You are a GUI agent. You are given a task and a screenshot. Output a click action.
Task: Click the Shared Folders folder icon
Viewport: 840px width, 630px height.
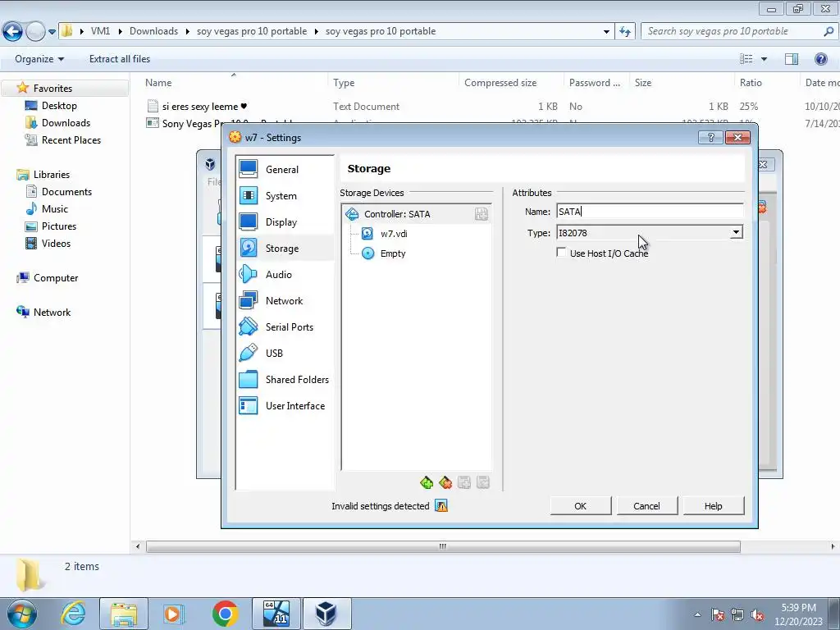tap(248, 379)
